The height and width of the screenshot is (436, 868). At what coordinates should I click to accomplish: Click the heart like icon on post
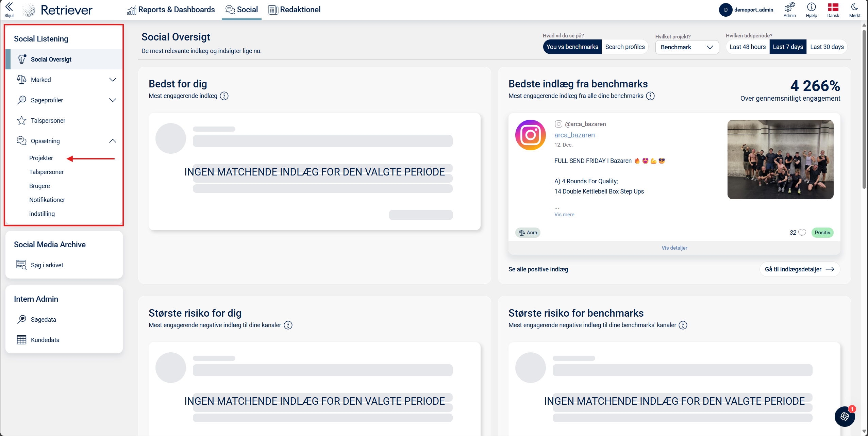802,233
